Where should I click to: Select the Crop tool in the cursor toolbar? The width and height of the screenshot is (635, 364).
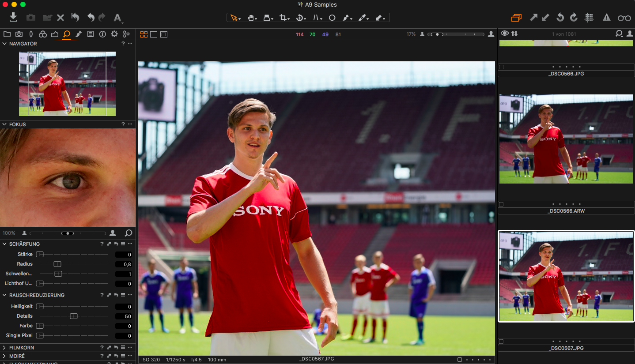[x=283, y=18]
